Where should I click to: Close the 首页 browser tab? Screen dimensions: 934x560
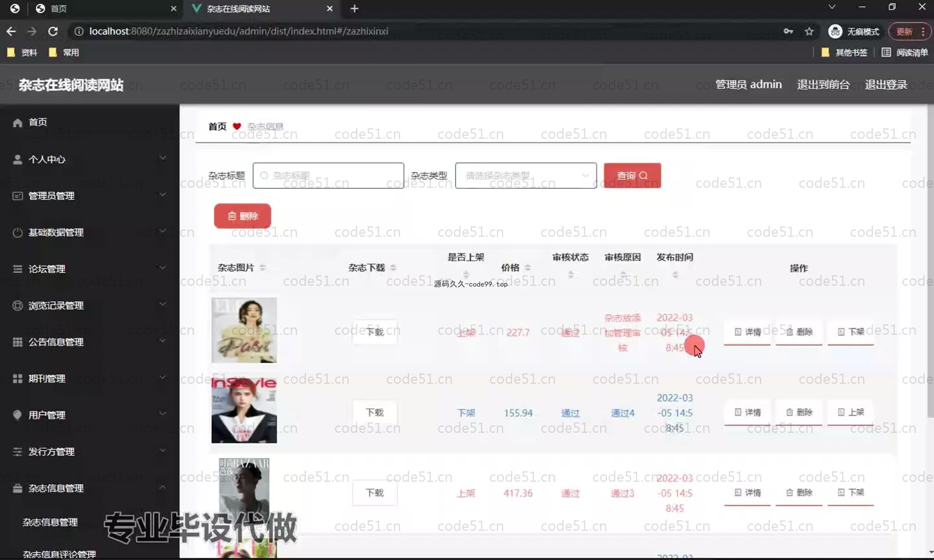(x=174, y=9)
